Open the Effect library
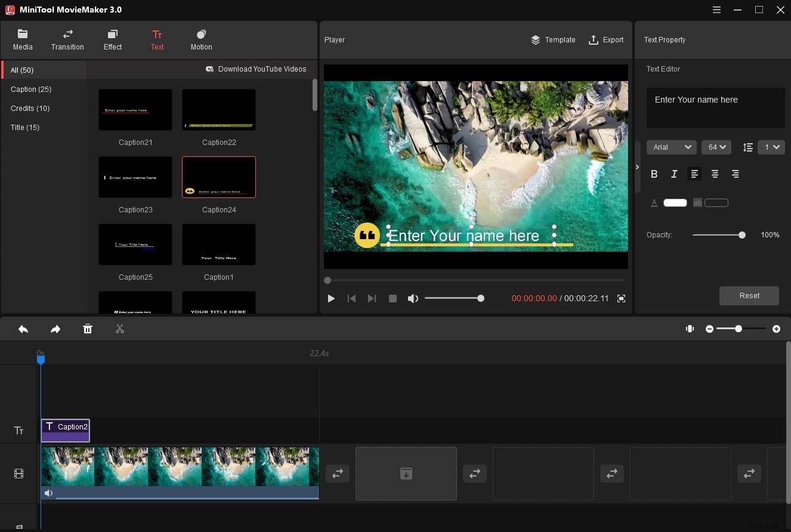 tap(112, 39)
